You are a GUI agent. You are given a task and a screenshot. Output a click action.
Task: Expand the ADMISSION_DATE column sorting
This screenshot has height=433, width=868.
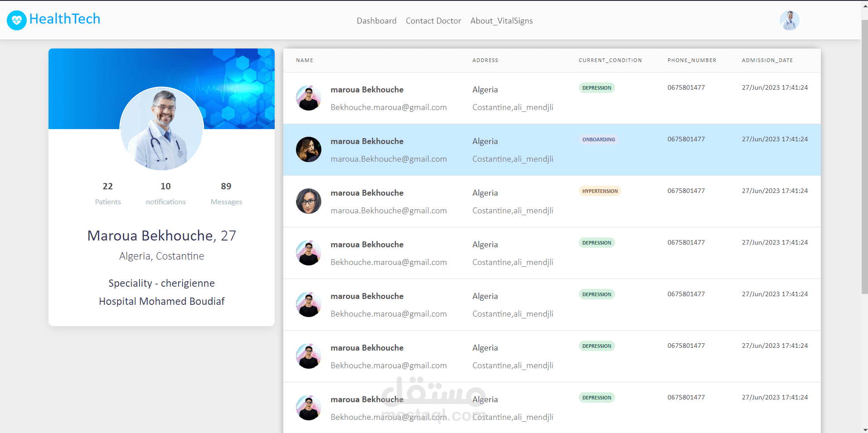pyautogui.click(x=767, y=60)
